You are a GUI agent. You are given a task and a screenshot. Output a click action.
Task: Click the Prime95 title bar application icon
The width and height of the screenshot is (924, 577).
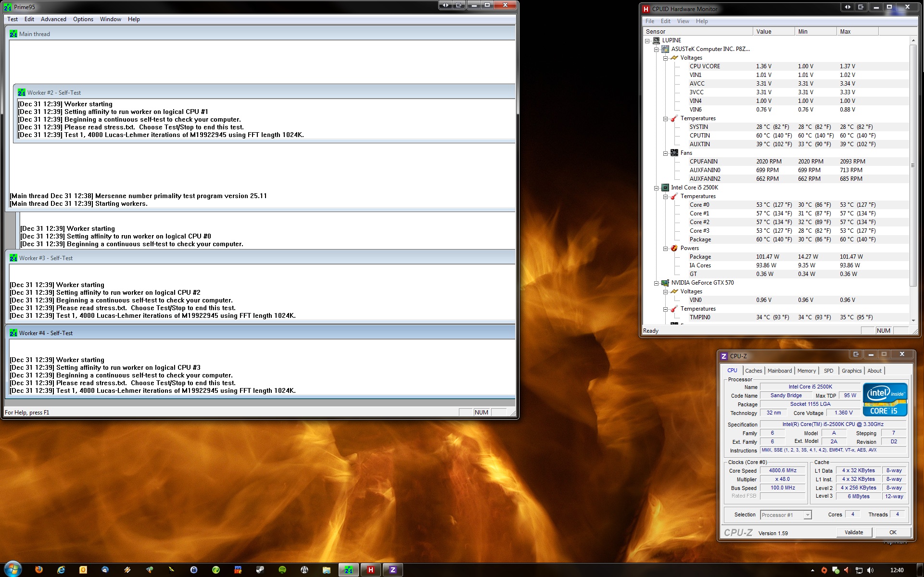tap(8, 7)
